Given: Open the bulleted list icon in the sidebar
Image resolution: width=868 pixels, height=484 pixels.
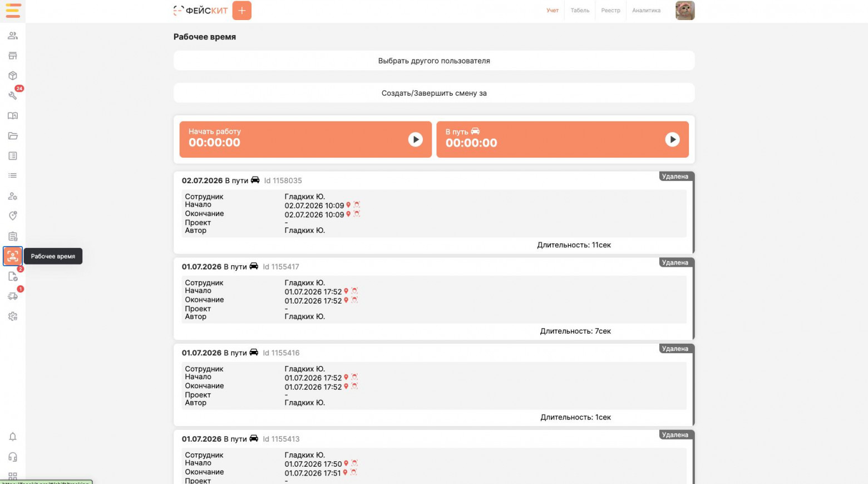Looking at the screenshot, I should [x=13, y=176].
